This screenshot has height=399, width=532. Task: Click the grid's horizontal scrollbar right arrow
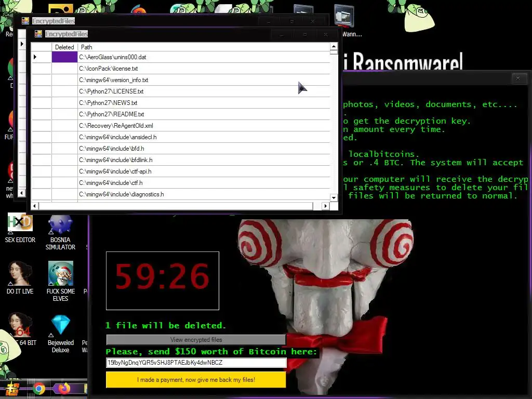tap(325, 206)
